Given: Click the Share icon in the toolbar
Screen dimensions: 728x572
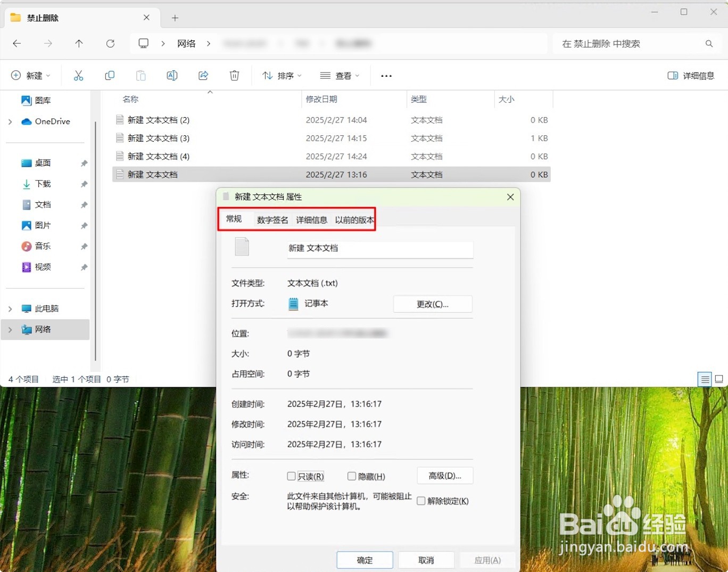Looking at the screenshot, I should coord(203,75).
